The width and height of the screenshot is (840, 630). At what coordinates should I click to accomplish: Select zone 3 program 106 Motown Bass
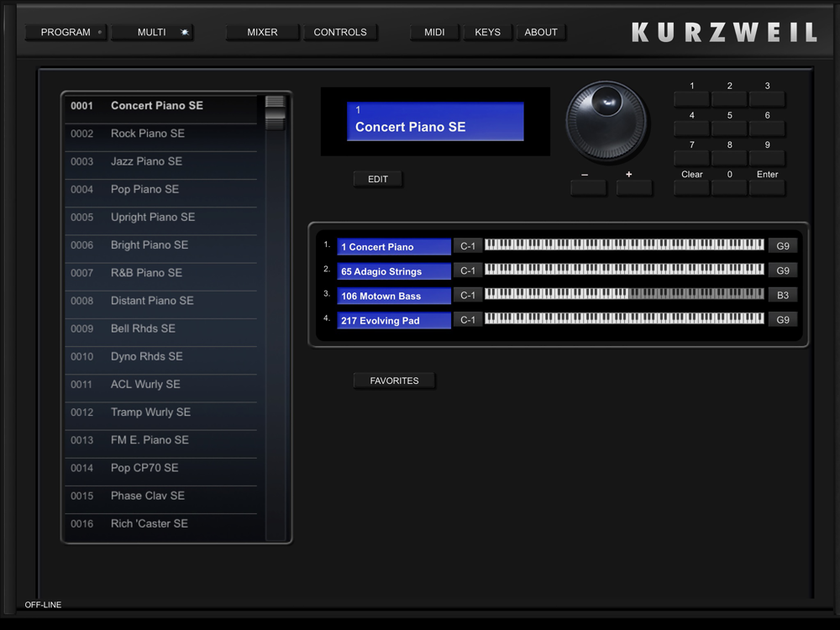coord(394,296)
